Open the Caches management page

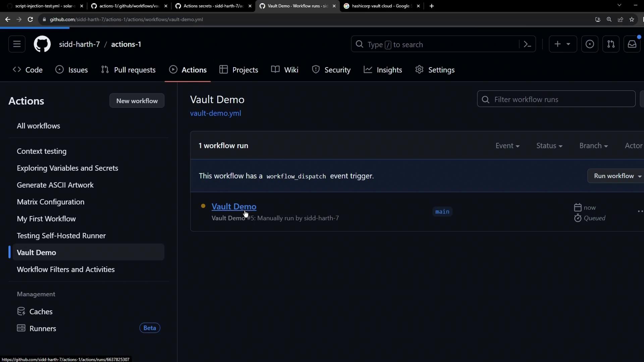pos(41,311)
